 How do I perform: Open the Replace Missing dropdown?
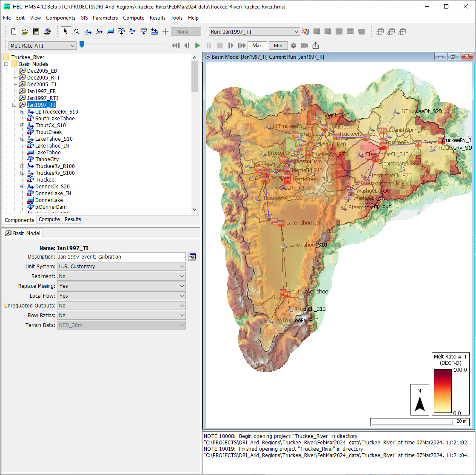[x=121, y=286]
